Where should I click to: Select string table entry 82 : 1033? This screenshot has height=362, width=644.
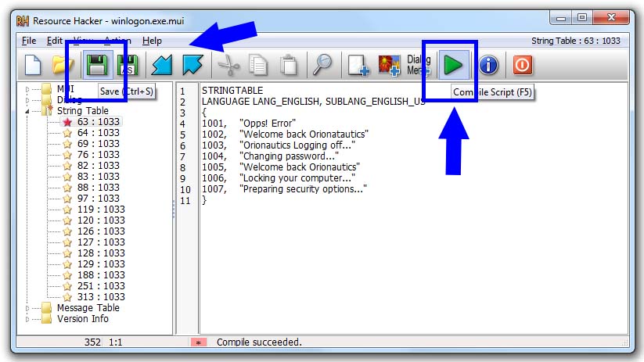click(x=98, y=166)
